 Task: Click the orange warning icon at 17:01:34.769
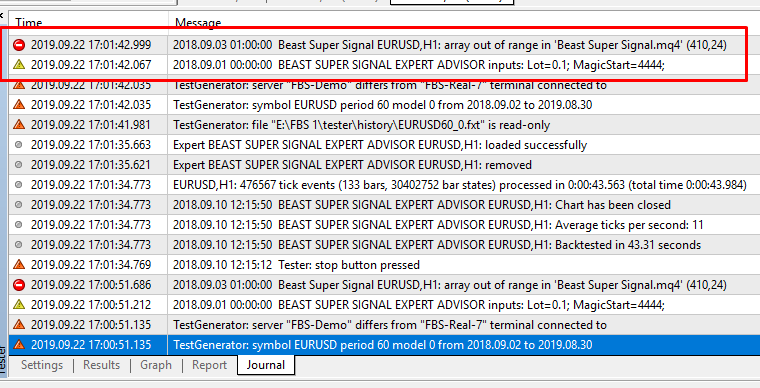click(x=19, y=264)
